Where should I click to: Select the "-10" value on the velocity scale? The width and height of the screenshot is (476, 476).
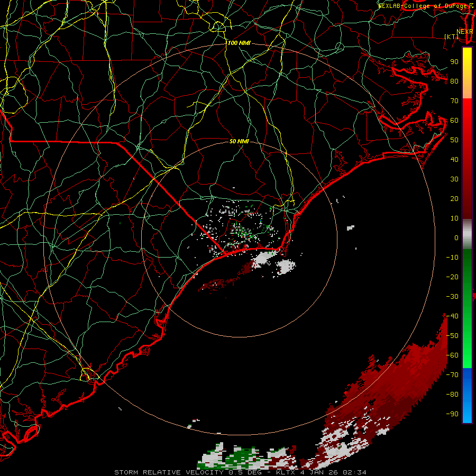pyautogui.click(x=452, y=258)
